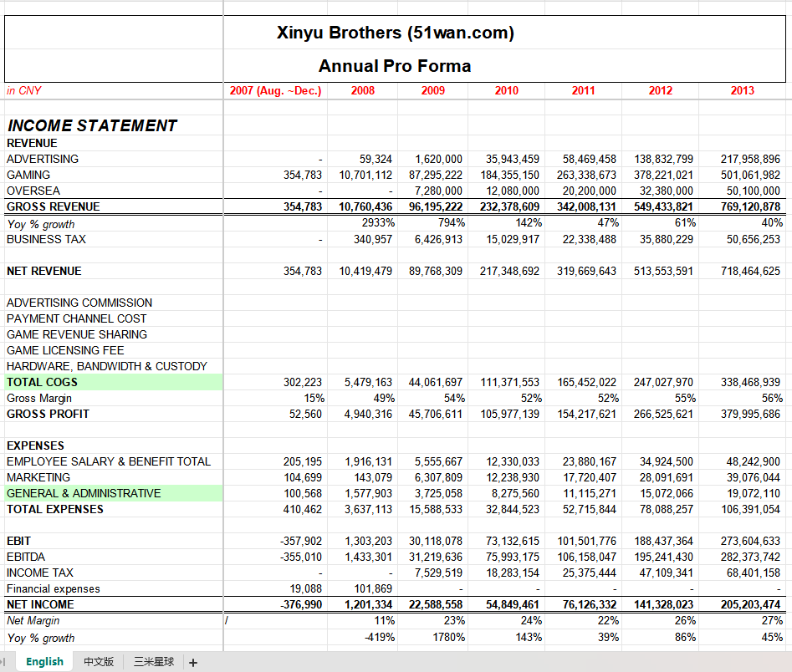Select the 'Annual Pro Forma' subtitle cell
Image resolution: width=792 pixels, height=672 pixels.
[395, 66]
